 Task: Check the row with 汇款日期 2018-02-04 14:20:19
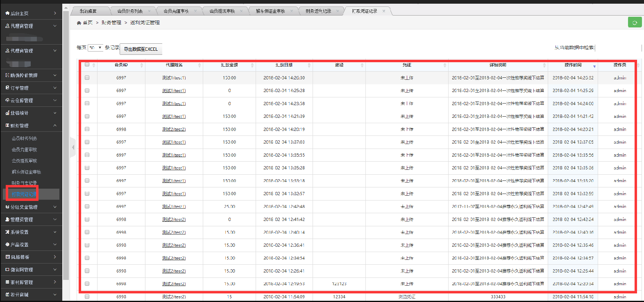click(87, 129)
